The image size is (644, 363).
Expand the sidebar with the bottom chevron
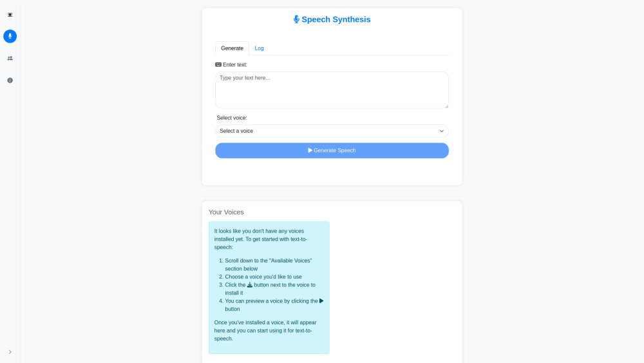pyautogui.click(x=10, y=352)
